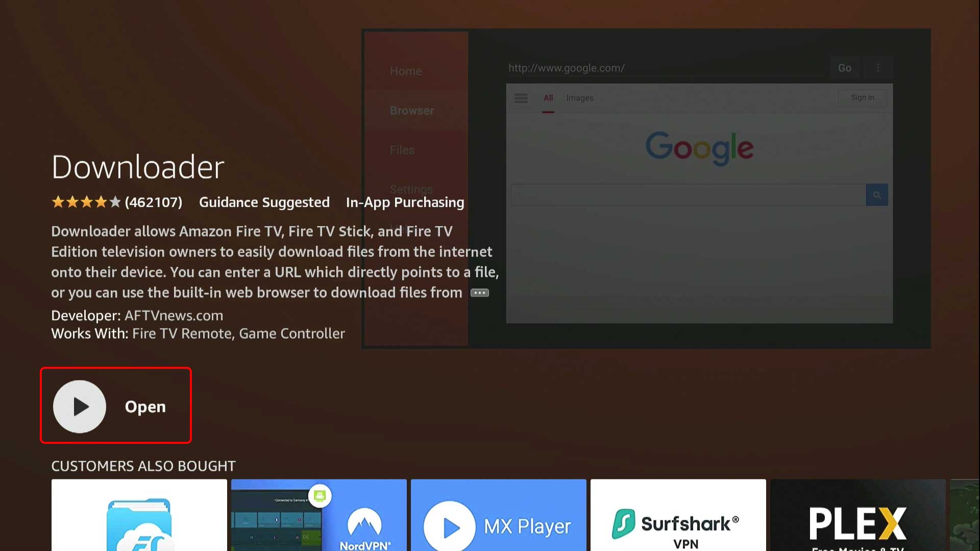Click the Works With: Fire TV Remote text
Viewport: 980px width, 551px height.
point(198,334)
